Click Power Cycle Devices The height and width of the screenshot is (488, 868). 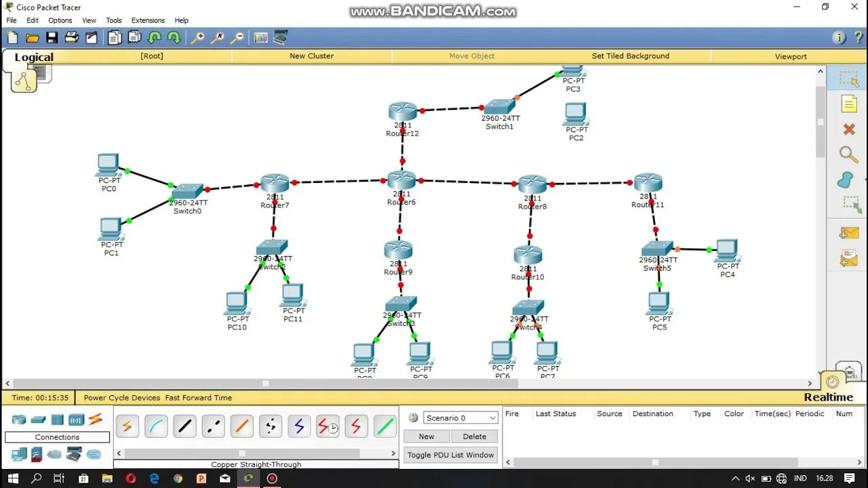(122, 398)
